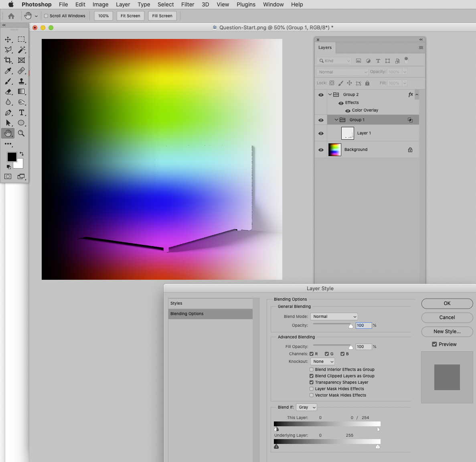Select the Lasso tool
Viewport: 476px width, 462px height.
(8, 50)
